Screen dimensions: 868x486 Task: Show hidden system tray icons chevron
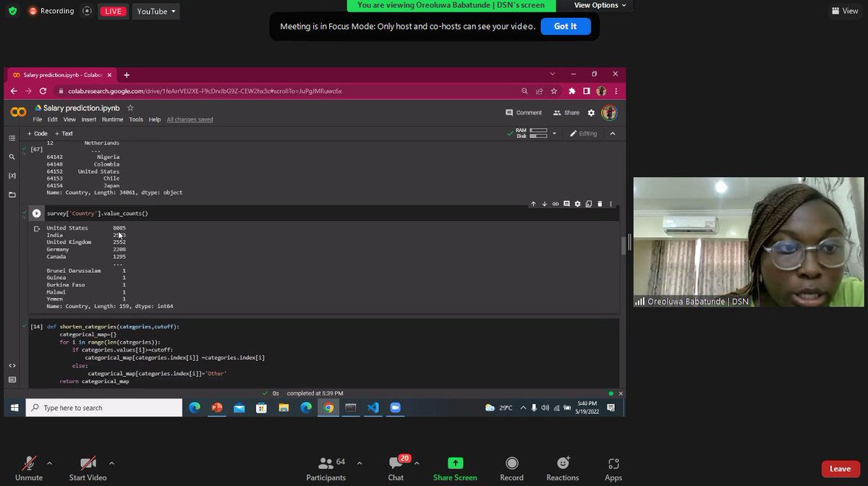(522, 408)
